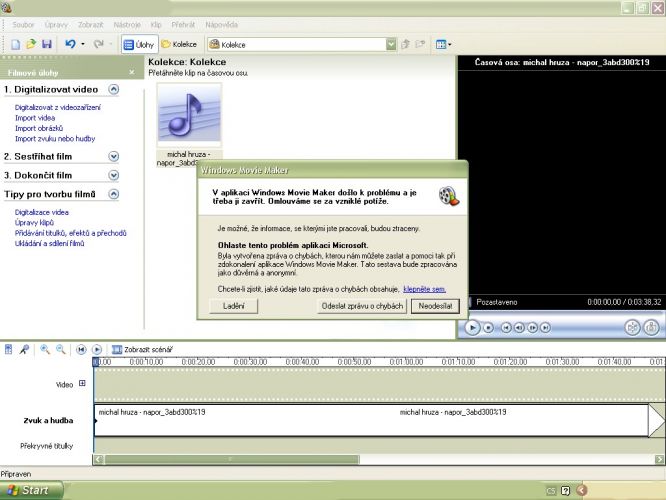Click the Stop button in preview monitor

(488, 328)
